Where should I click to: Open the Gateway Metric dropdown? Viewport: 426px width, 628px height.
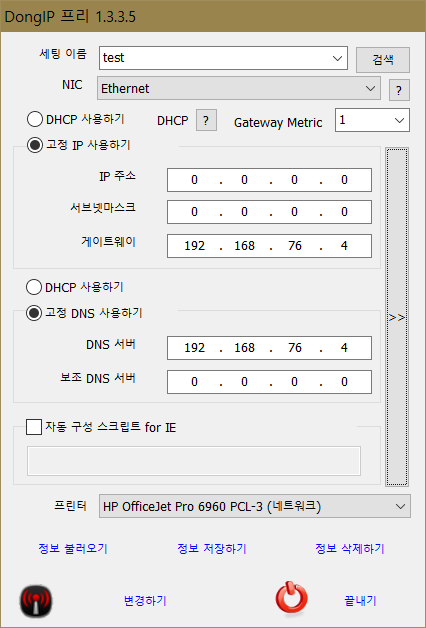pyautogui.click(x=372, y=120)
